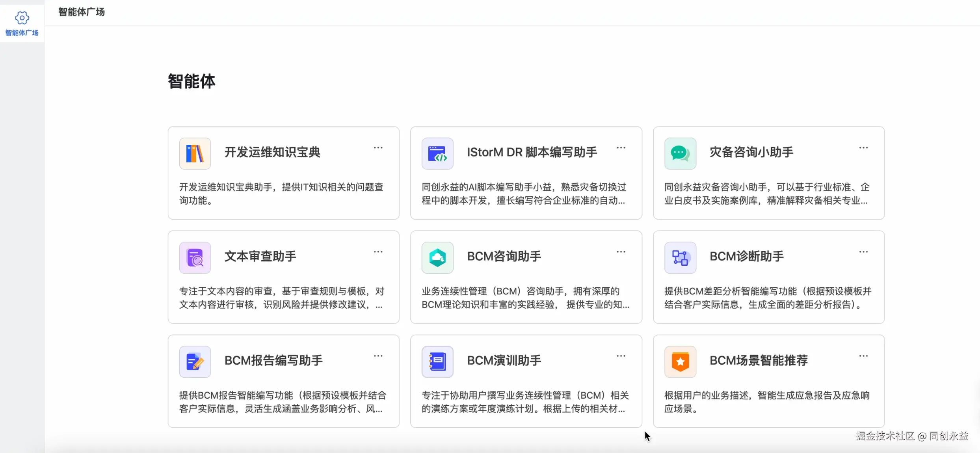This screenshot has width=980, height=453.
Task: Select the BCM报告编写助手 description text
Action: click(x=283, y=402)
